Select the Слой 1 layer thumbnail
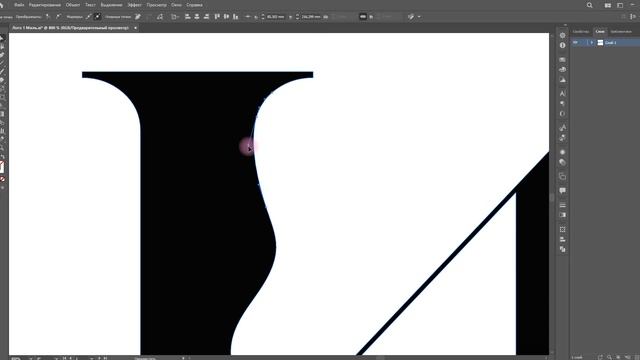 [x=600, y=42]
